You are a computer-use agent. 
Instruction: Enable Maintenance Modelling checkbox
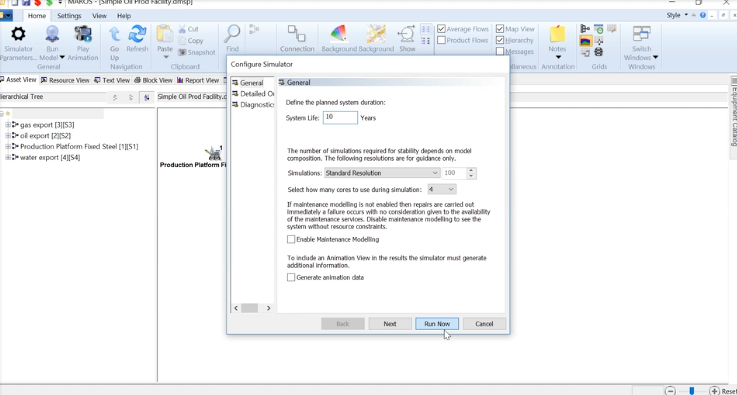(291, 239)
